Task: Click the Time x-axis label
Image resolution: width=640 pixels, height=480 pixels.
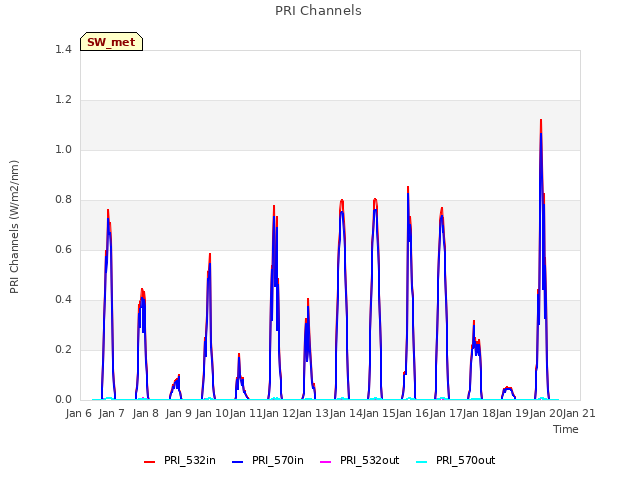Action: pyautogui.click(x=566, y=429)
